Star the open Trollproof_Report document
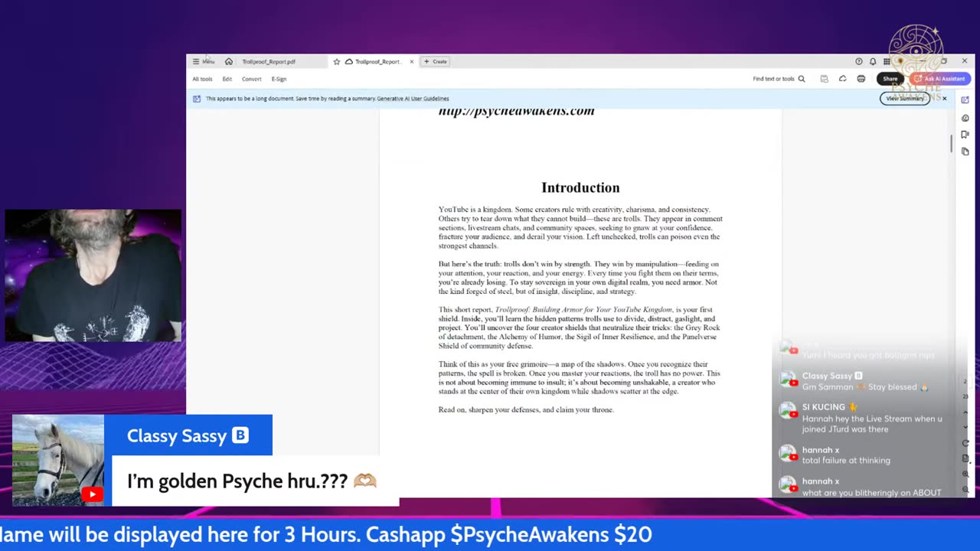The image size is (980, 551). (x=336, y=61)
